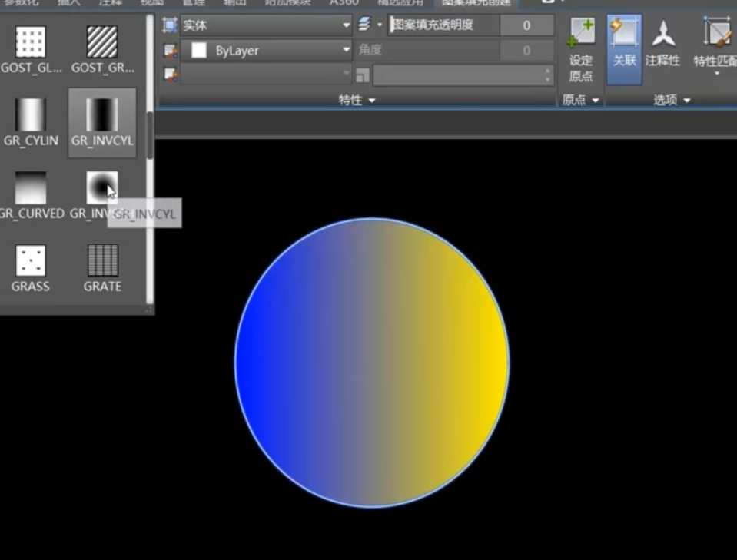Open the ByLayer hatch color dropdown
This screenshot has width=737, height=560.
pos(266,51)
